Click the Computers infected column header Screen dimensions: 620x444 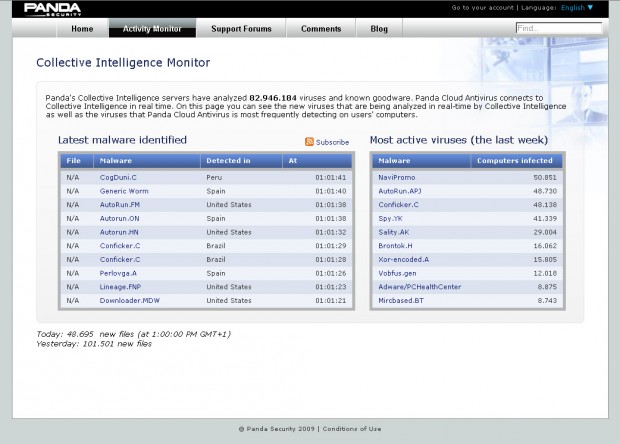click(x=515, y=161)
